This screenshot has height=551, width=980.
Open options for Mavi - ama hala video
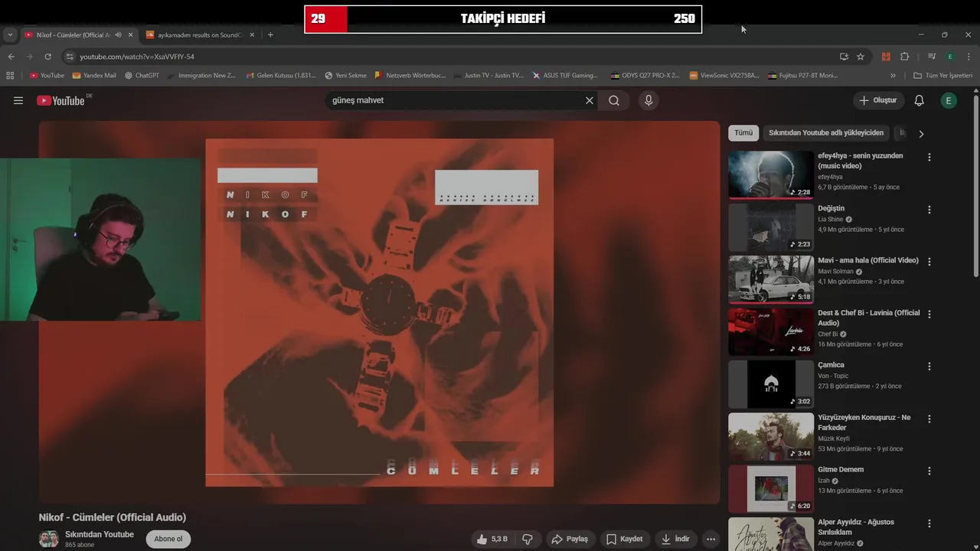pyautogui.click(x=929, y=261)
